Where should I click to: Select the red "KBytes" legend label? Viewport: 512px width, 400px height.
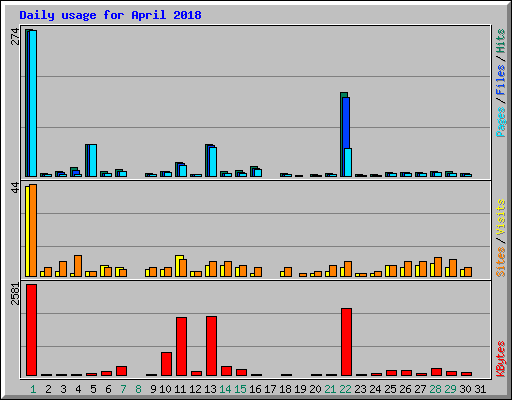pos(500,359)
